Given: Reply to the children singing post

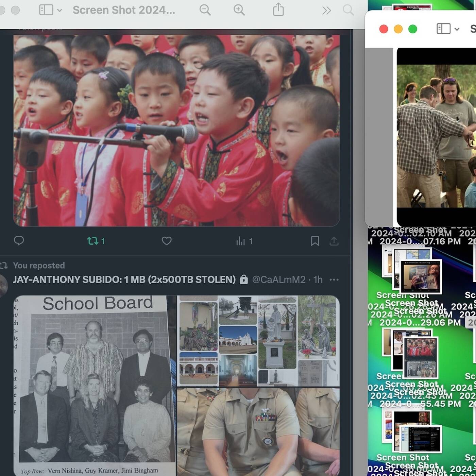Looking at the screenshot, I should tap(19, 241).
